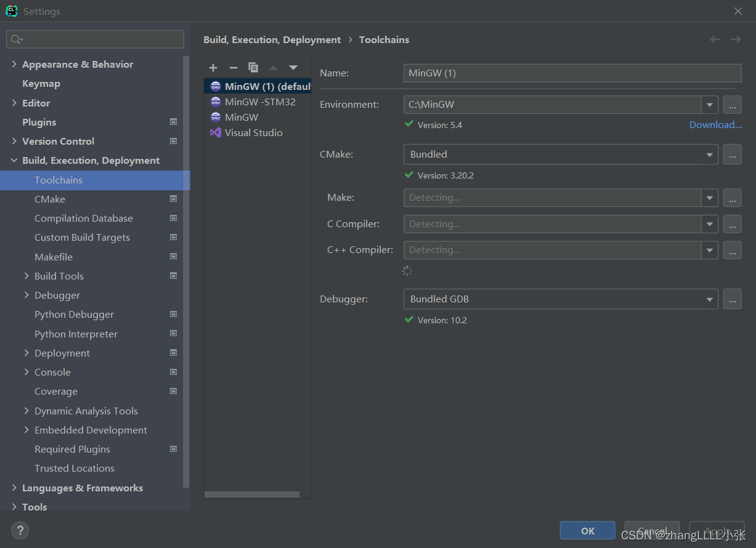The width and height of the screenshot is (756, 548).
Task: Open Coverage settings
Action: coord(56,391)
